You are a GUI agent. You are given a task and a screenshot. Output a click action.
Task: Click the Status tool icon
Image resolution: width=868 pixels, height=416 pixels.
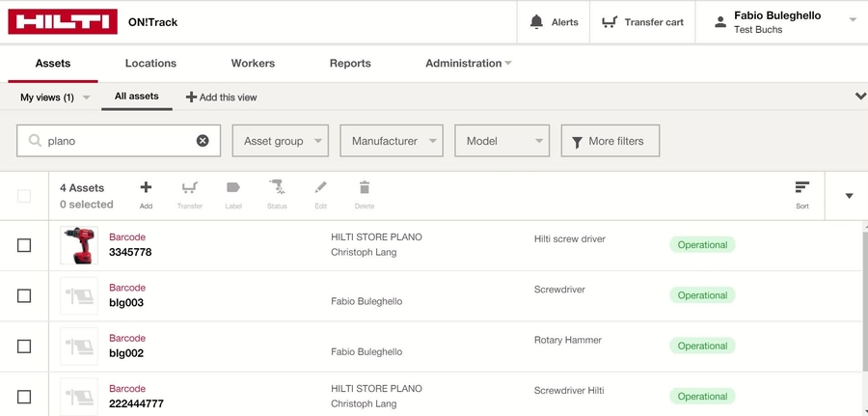point(277,188)
